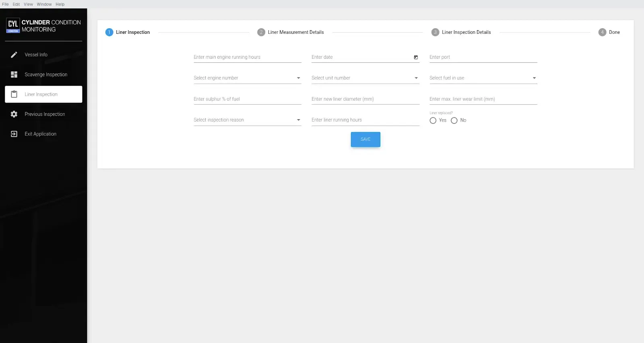The width and height of the screenshot is (644, 343).
Task: Open the Window menu
Action: point(44,4)
